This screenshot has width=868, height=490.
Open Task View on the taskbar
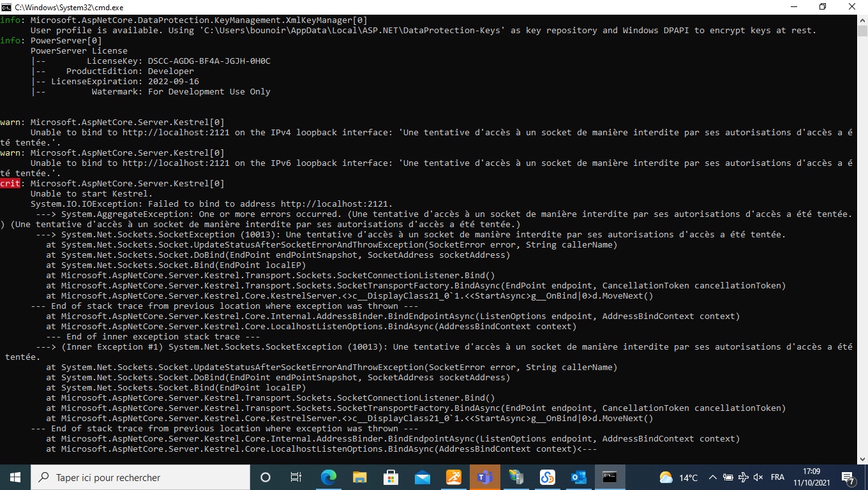click(x=296, y=477)
